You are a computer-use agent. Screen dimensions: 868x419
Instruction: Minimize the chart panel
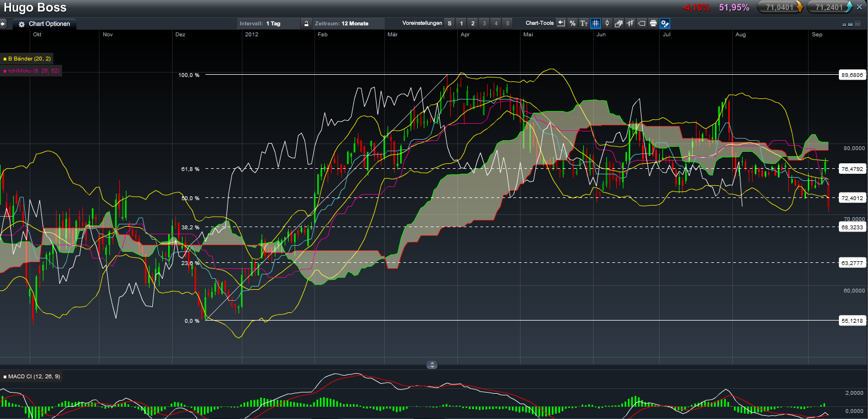coord(844,24)
